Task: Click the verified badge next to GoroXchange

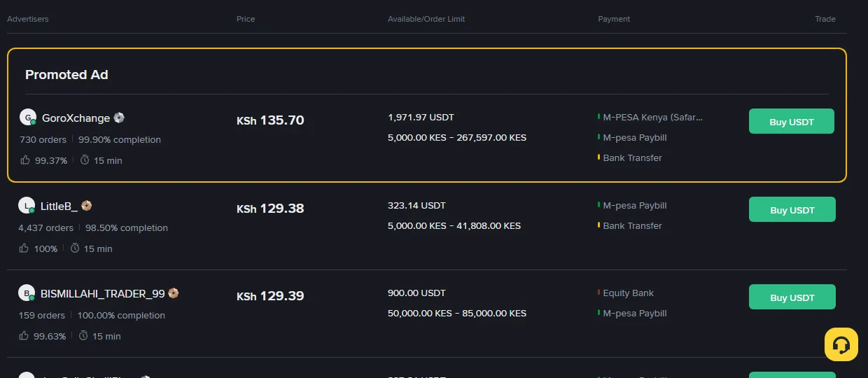Action: coord(120,118)
